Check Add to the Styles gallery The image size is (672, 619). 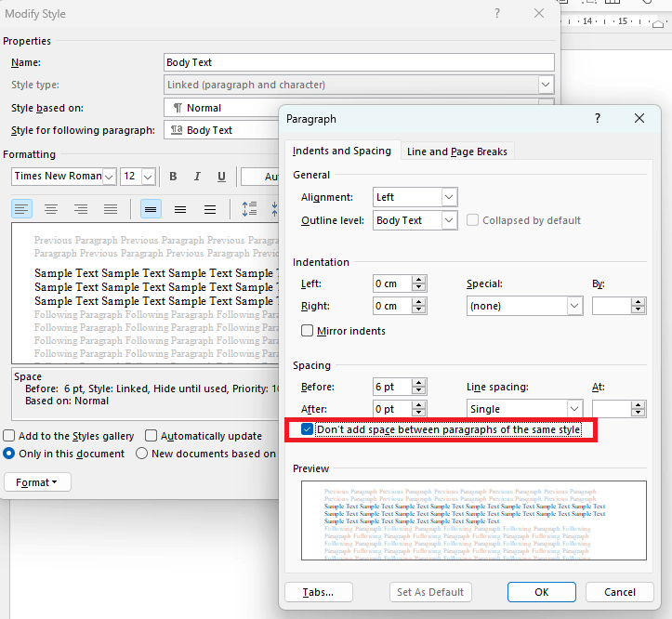9,436
